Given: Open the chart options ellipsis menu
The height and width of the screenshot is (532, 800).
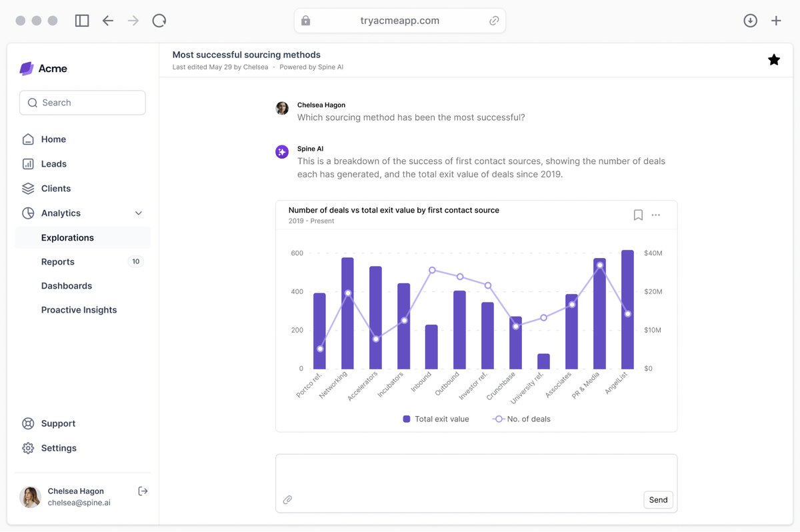Looking at the screenshot, I should point(655,215).
